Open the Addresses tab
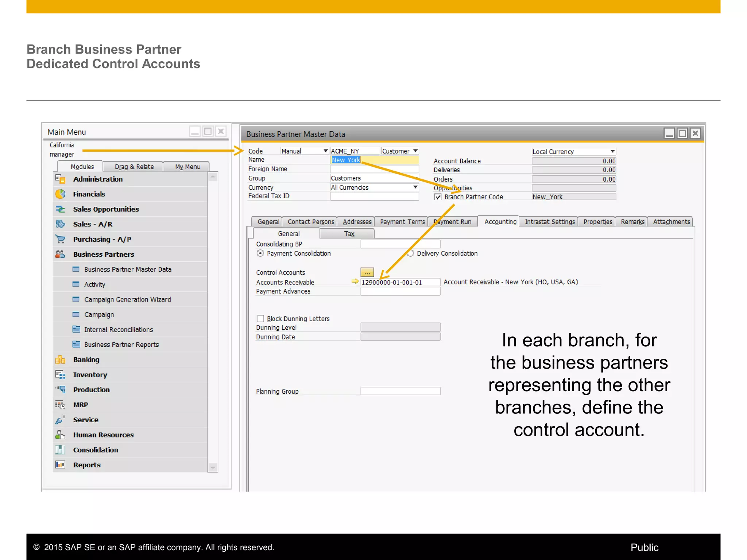Image resolution: width=747 pixels, height=560 pixels. pyautogui.click(x=357, y=222)
